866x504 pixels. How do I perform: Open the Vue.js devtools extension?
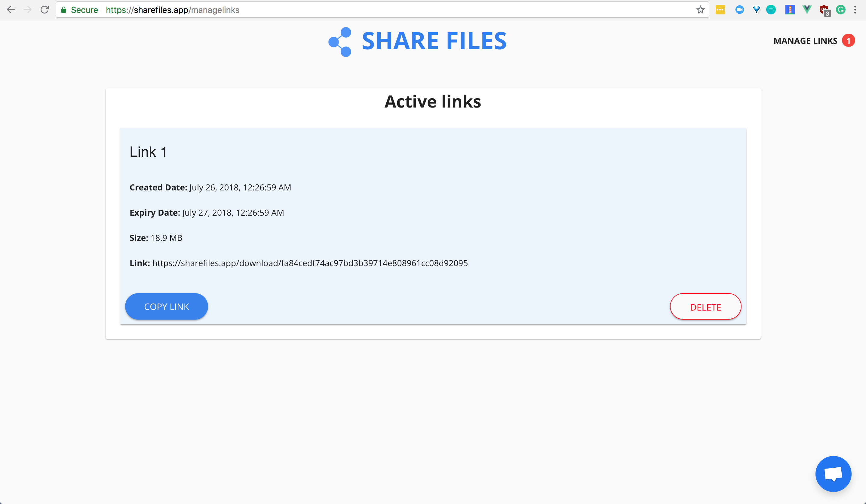pyautogui.click(x=806, y=10)
